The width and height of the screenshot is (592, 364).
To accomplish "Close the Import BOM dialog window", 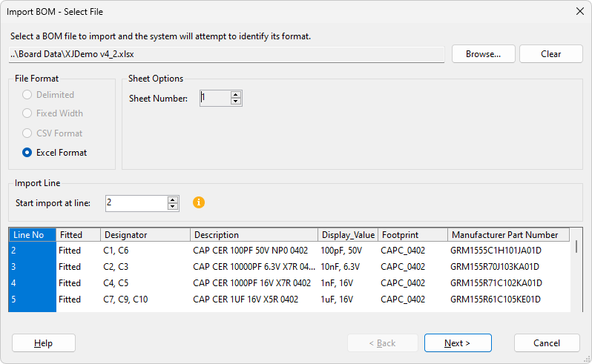I will click(x=579, y=11).
